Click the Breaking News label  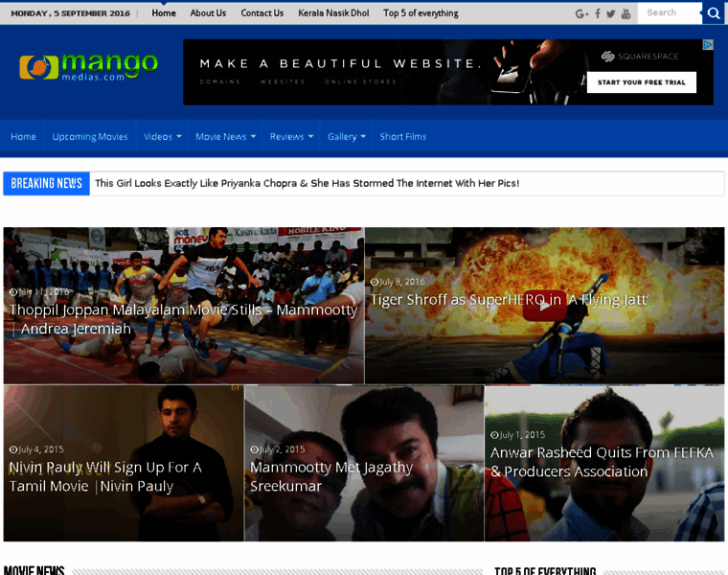pos(46,183)
